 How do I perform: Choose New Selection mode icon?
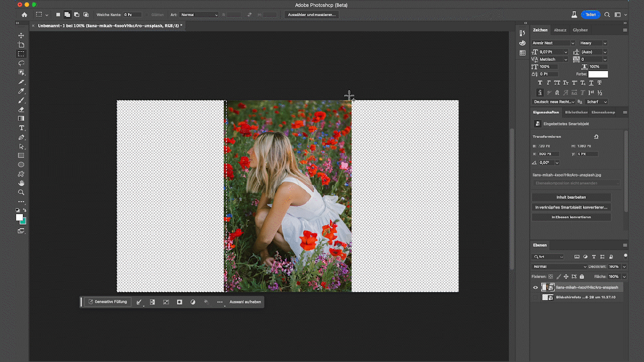tap(58, 14)
